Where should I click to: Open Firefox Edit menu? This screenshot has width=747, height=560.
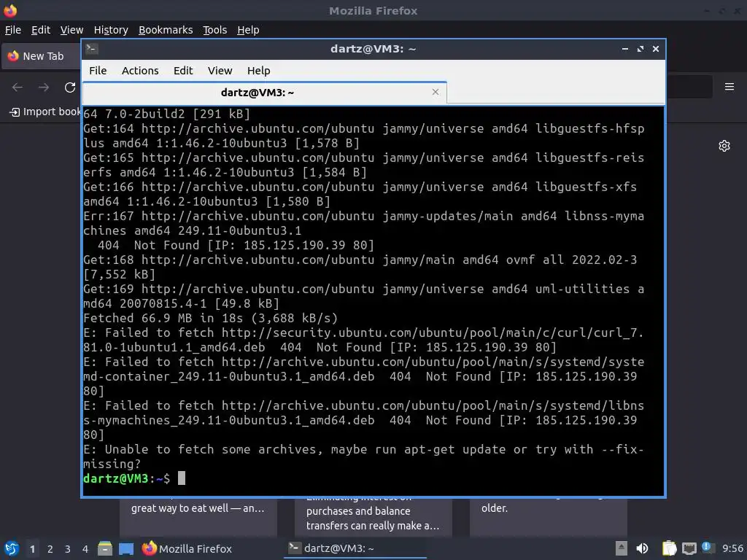[41, 30]
